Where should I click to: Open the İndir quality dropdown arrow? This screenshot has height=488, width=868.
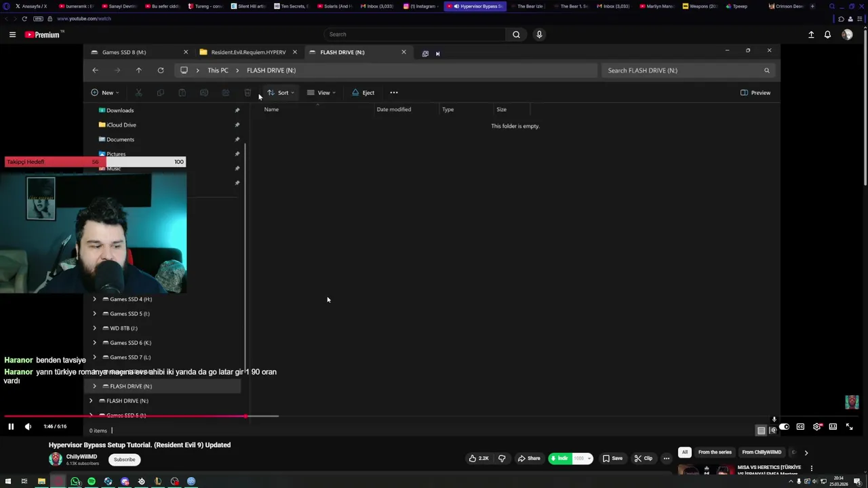coord(589,459)
